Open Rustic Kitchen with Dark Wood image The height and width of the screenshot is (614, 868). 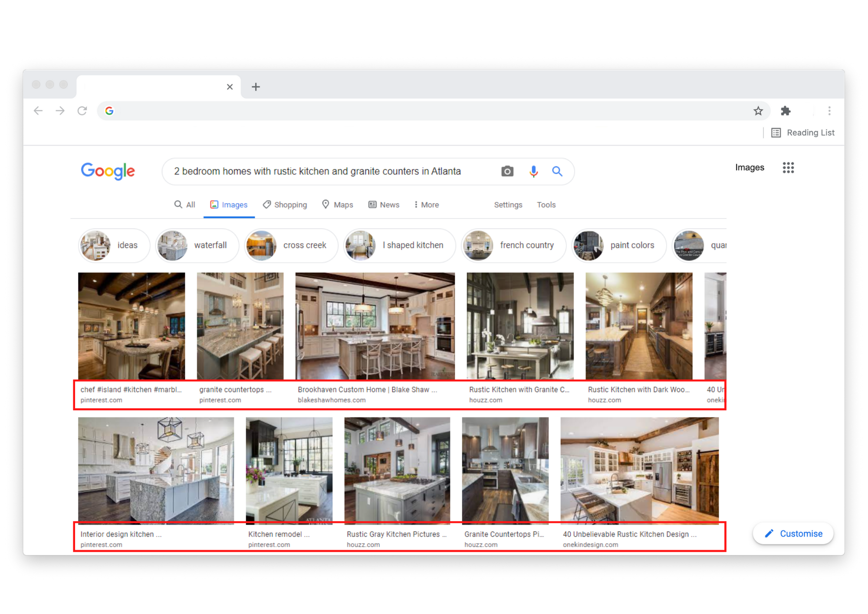639,326
